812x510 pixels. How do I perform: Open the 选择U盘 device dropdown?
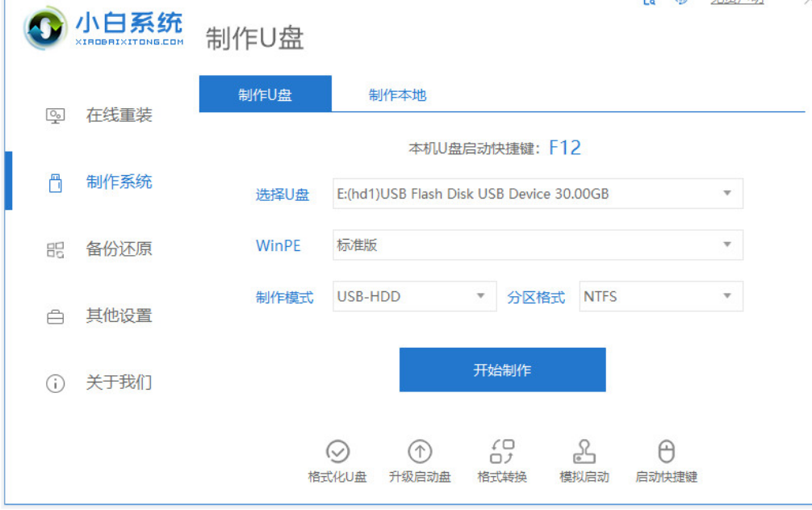pos(538,194)
